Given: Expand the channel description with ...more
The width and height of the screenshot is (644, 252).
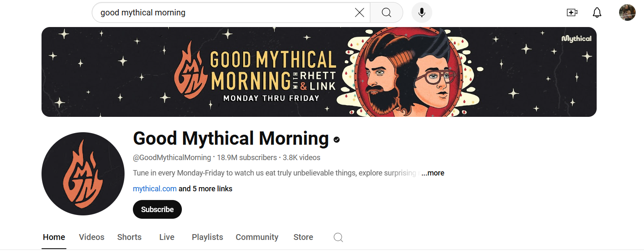Looking at the screenshot, I should pos(433,173).
